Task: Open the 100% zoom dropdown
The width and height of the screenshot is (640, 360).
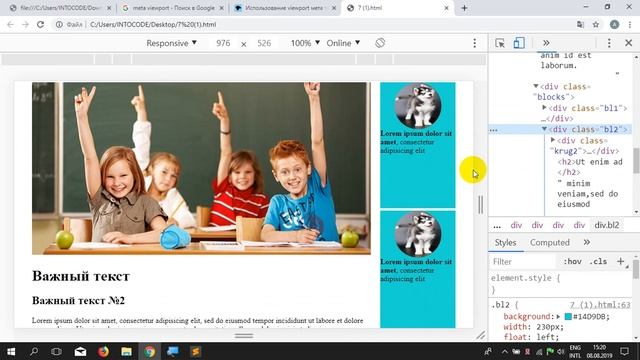Action: (x=305, y=43)
